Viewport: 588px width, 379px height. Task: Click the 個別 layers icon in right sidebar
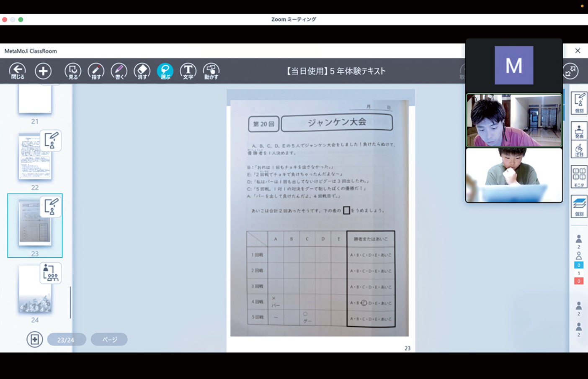click(579, 207)
